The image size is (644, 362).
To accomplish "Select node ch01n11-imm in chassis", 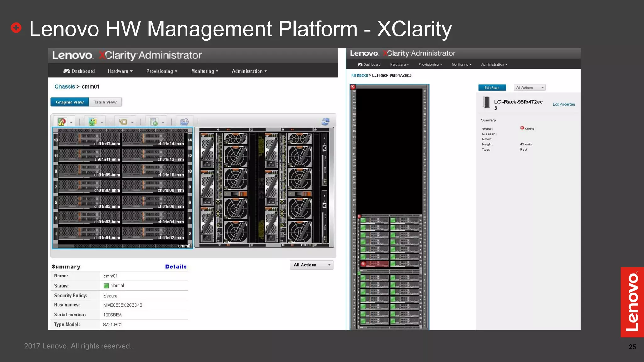I will [90, 155].
